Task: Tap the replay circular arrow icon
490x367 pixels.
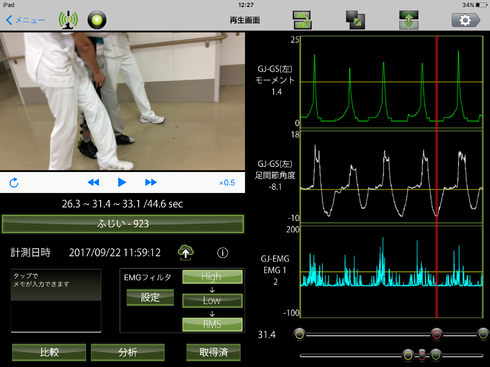Action: [14, 182]
